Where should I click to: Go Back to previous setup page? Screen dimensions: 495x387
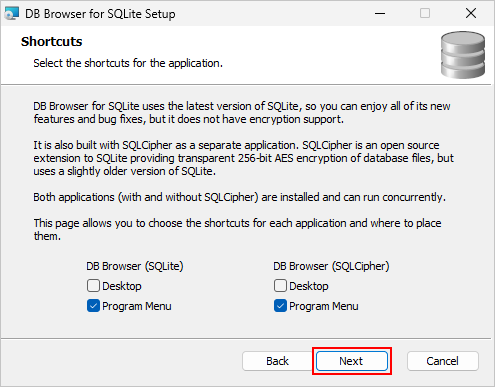[x=277, y=361]
